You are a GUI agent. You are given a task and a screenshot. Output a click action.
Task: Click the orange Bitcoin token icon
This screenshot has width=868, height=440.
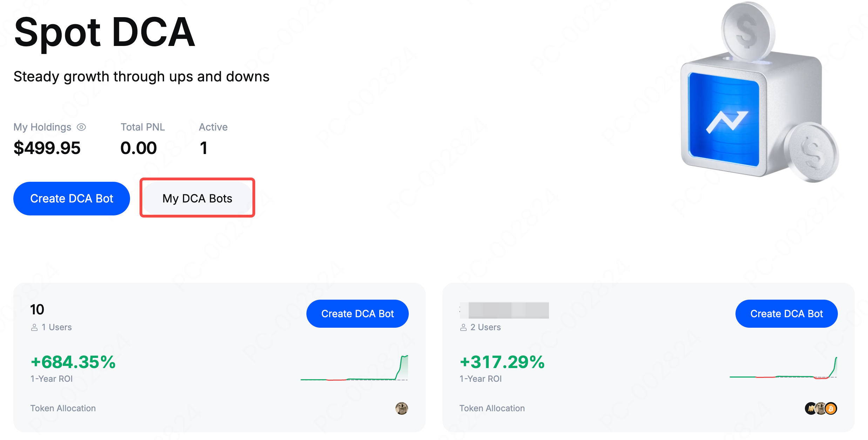coord(831,408)
